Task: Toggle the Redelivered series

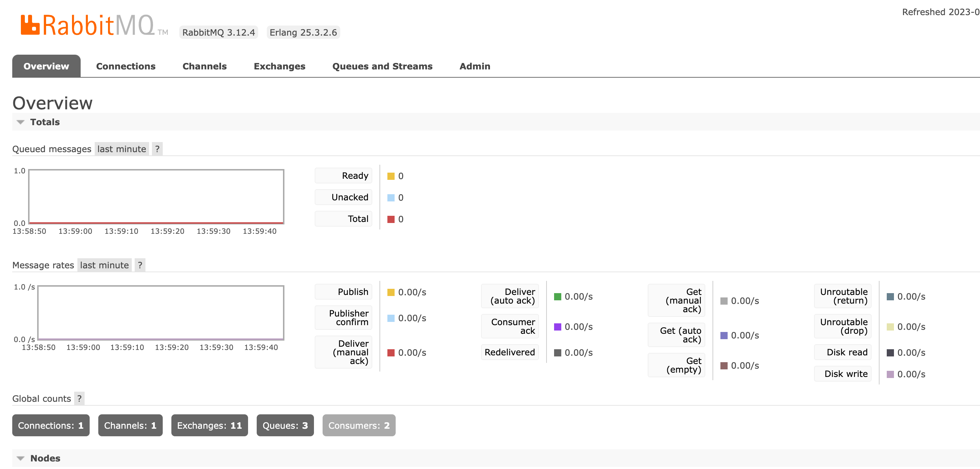Action: [510, 352]
